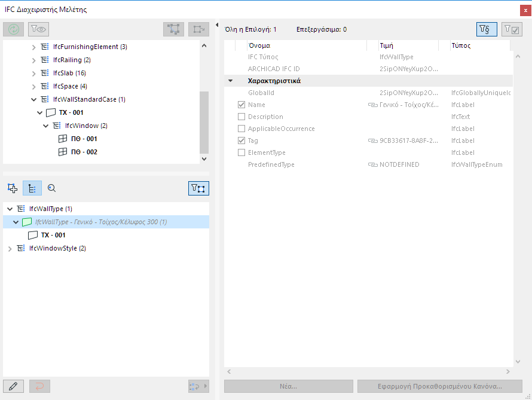Collapse the left panel with the arrow
Screen dimensions: 532x400
pyautogui.click(x=217, y=25)
